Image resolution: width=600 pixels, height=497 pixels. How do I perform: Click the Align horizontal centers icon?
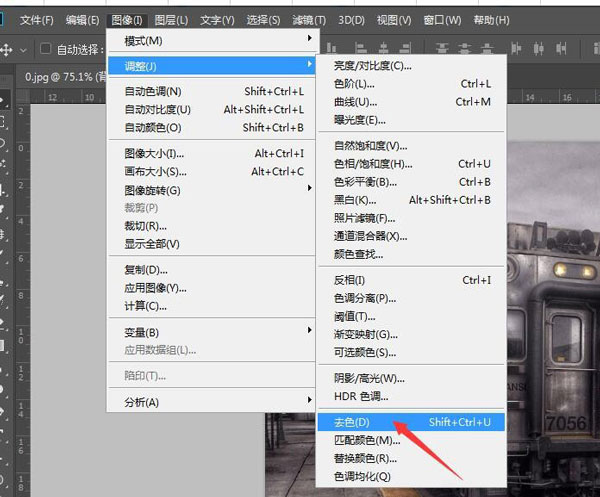[x=383, y=48]
